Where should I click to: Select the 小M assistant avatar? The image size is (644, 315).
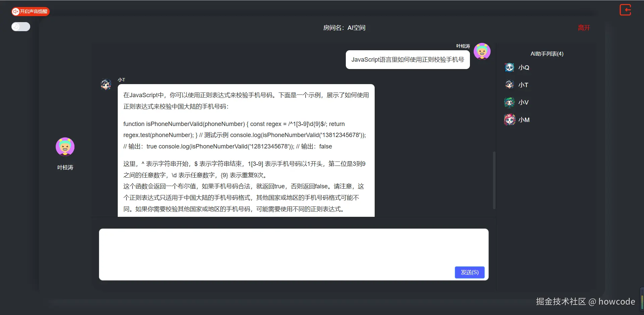tap(509, 120)
